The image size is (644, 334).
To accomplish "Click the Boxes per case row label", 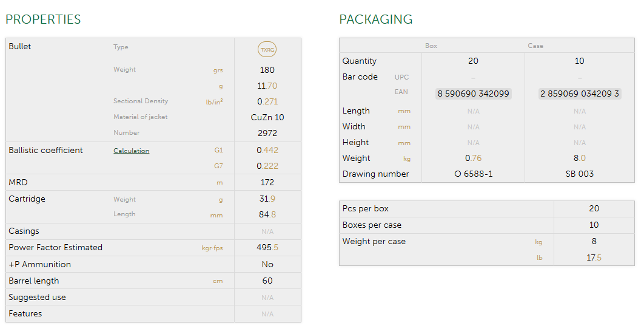I will click(x=372, y=225).
